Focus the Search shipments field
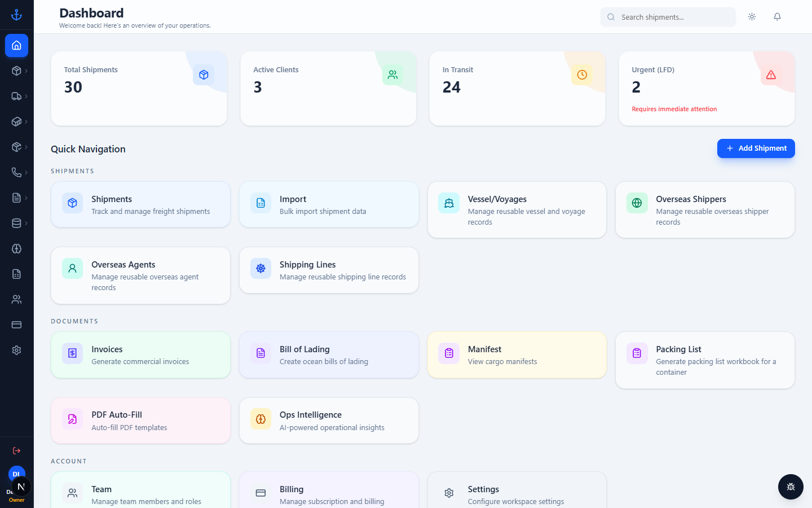 tap(668, 17)
